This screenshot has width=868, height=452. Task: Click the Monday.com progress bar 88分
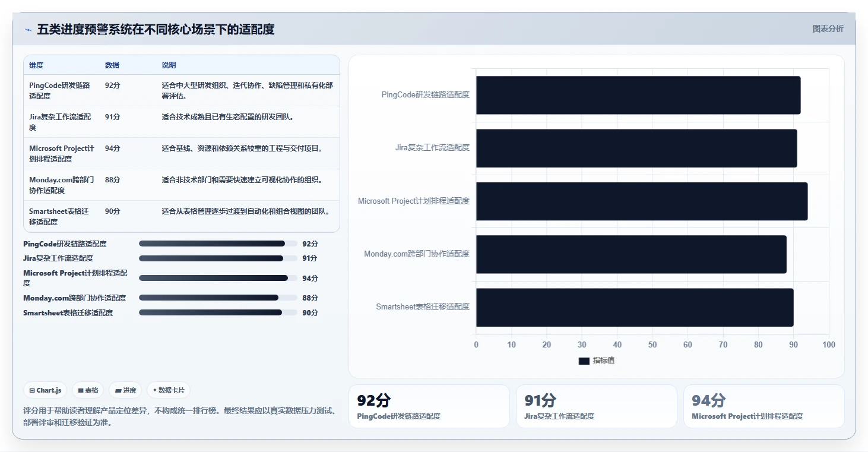(x=218, y=298)
